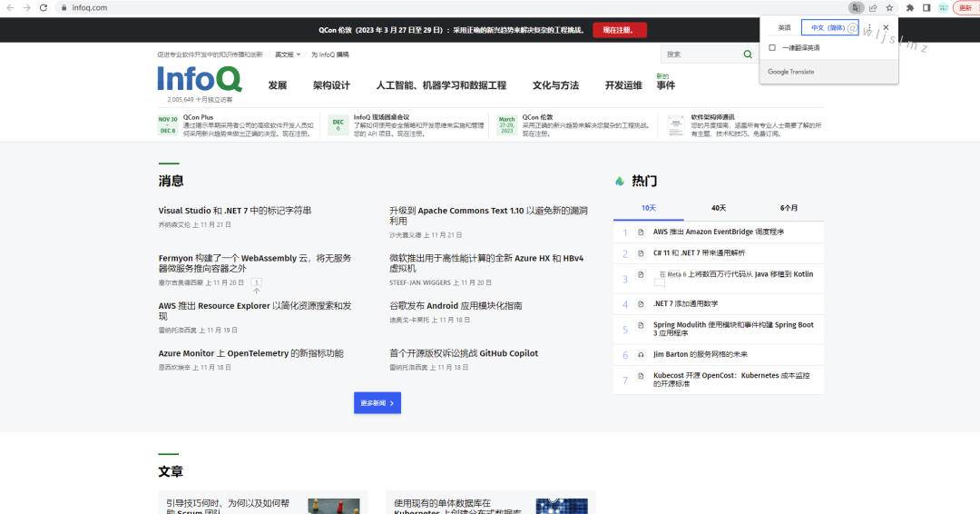Click the infoq.com address bar
The image size is (980, 514).
tap(450, 7)
